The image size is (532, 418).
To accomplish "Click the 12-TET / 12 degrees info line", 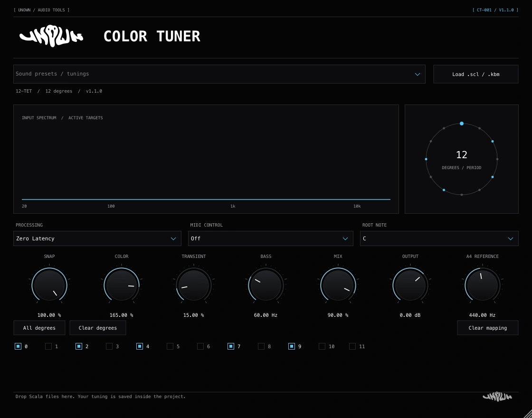I will click(x=59, y=91).
